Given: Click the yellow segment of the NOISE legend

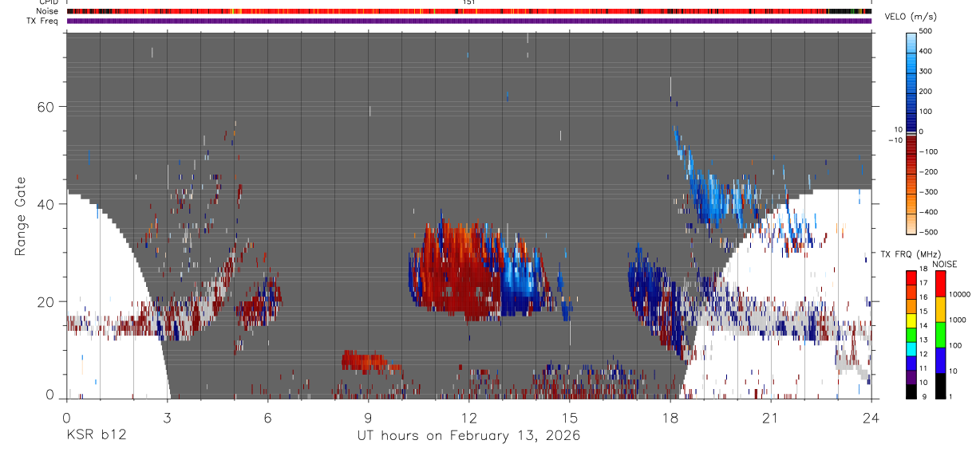Looking at the screenshot, I should click(940, 309).
